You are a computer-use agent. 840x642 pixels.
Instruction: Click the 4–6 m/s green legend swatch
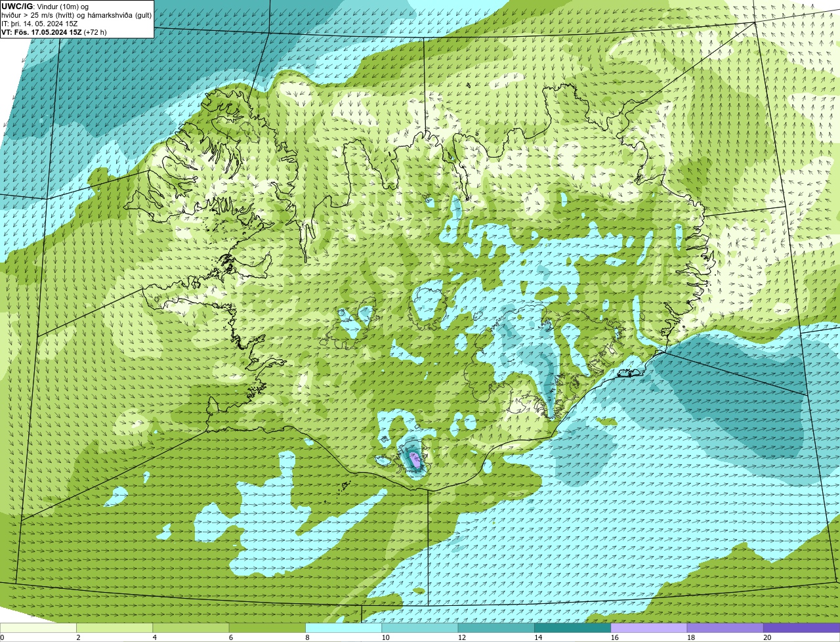[x=191, y=628]
